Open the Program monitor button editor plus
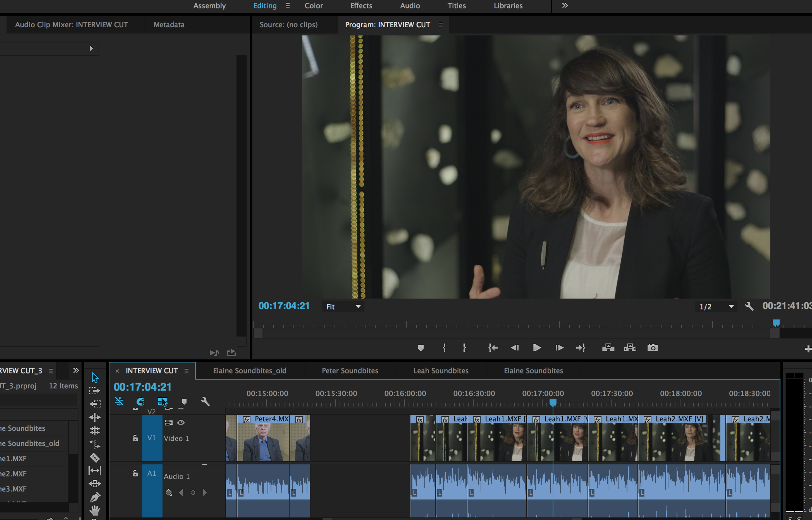 (808, 349)
